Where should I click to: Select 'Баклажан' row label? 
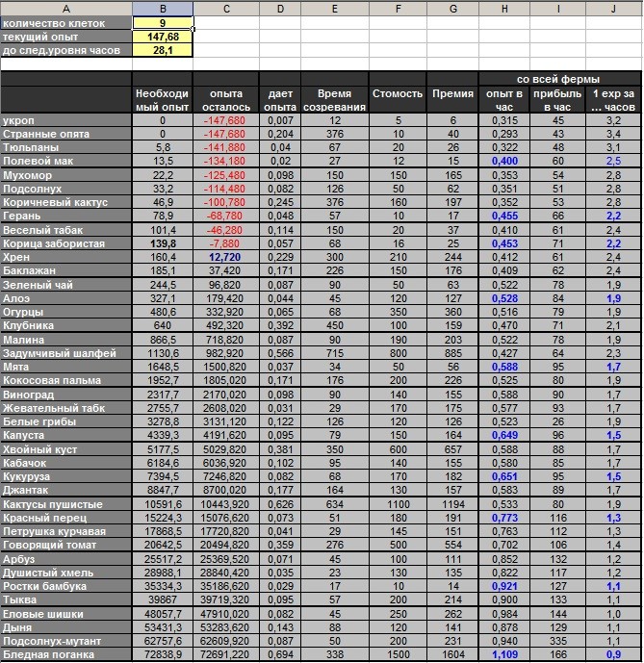point(66,270)
